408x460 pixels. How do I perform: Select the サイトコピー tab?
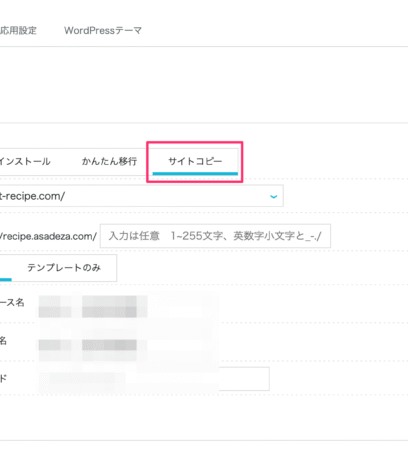(x=195, y=161)
